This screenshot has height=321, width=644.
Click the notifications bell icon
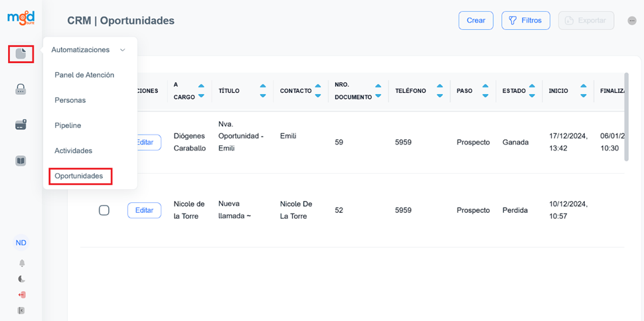pos(21,263)
